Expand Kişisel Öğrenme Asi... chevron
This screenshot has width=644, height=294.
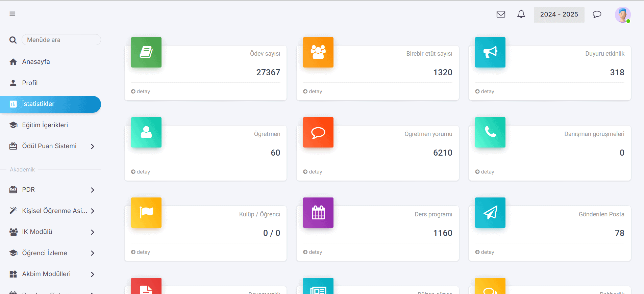click(93, 211)
